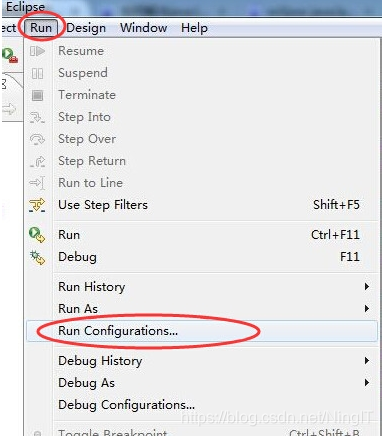Click the green Run launch icon
383x436 pixels.
pos(37,235)
